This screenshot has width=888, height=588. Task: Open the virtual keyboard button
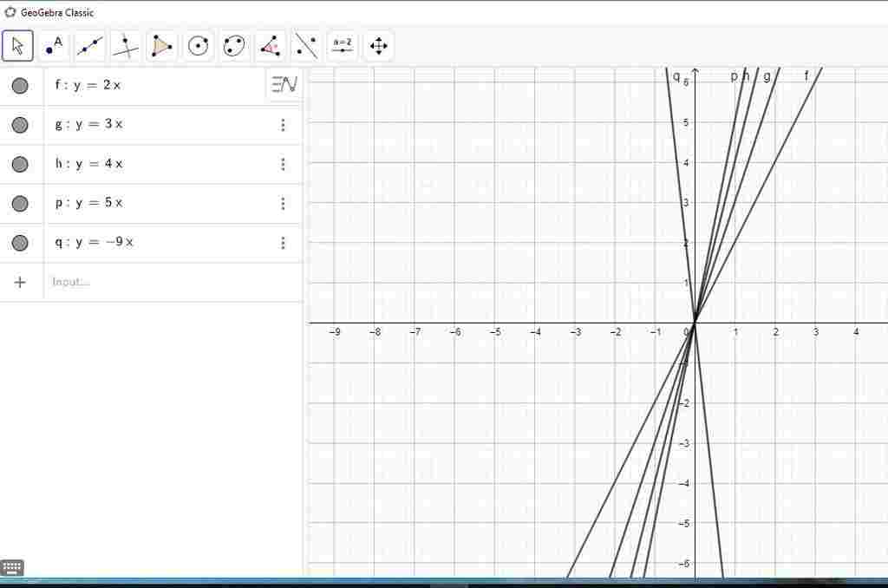pos(12,568)
